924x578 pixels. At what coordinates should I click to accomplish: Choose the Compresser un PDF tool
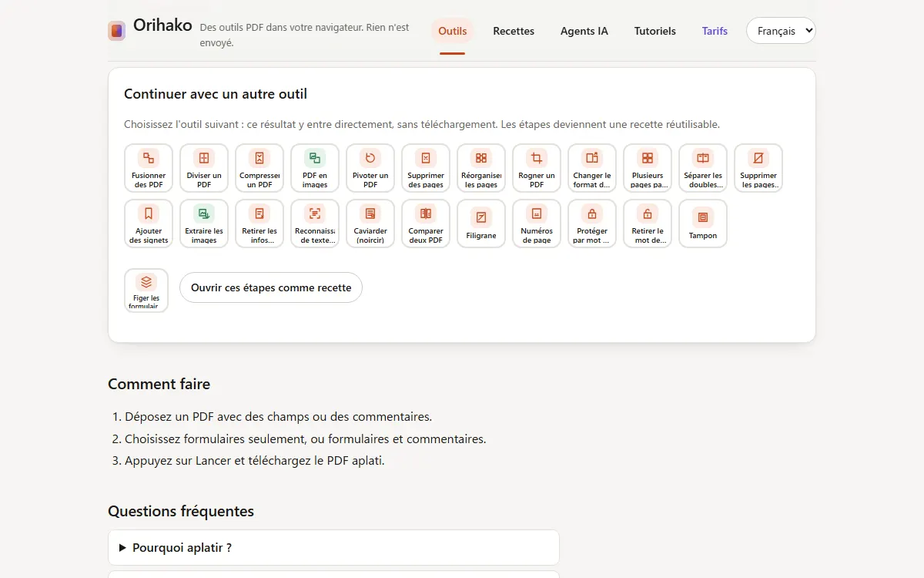(x=259, y=168)
